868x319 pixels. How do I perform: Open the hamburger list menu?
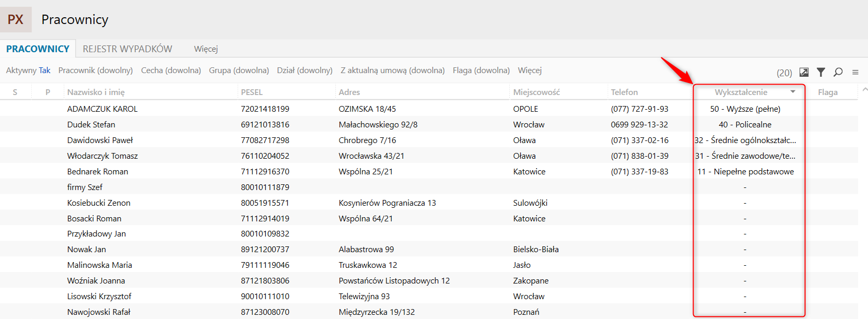point(855,72)
